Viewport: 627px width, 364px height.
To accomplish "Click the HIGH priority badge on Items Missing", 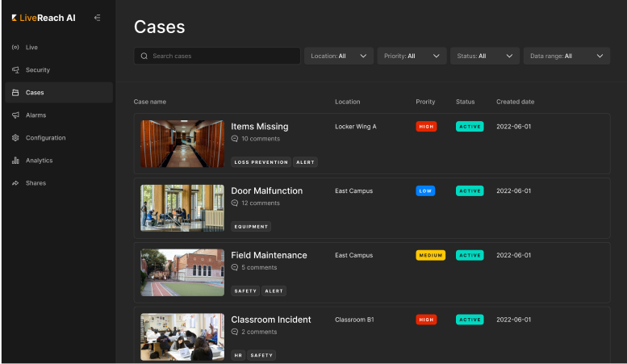I will (426, 127).
